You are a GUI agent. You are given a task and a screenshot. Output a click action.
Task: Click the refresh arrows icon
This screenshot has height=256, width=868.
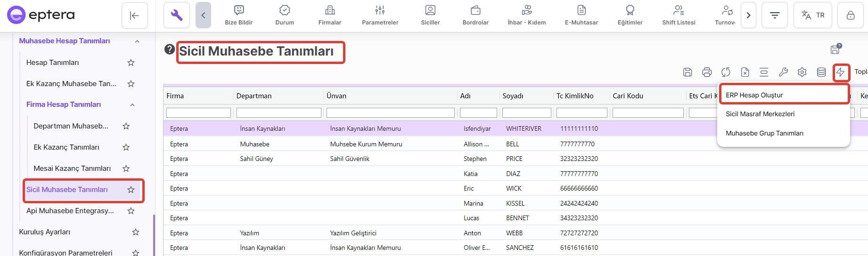click(726, 72)
